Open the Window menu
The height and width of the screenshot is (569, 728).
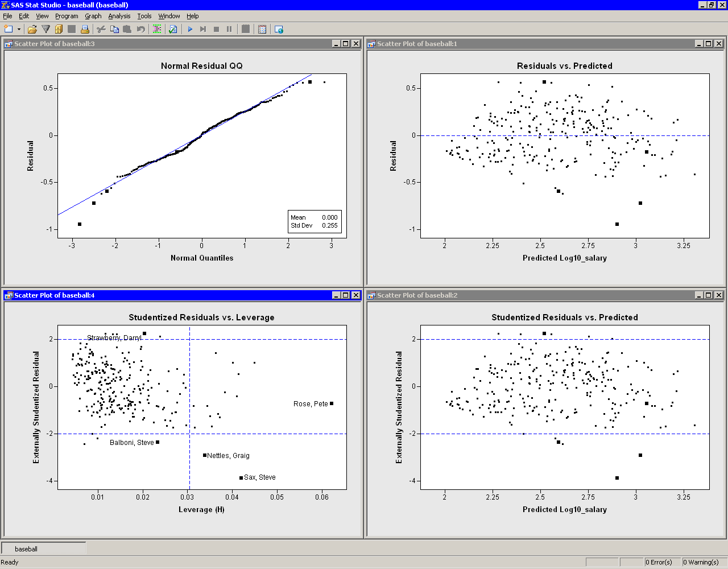point(169,16)
